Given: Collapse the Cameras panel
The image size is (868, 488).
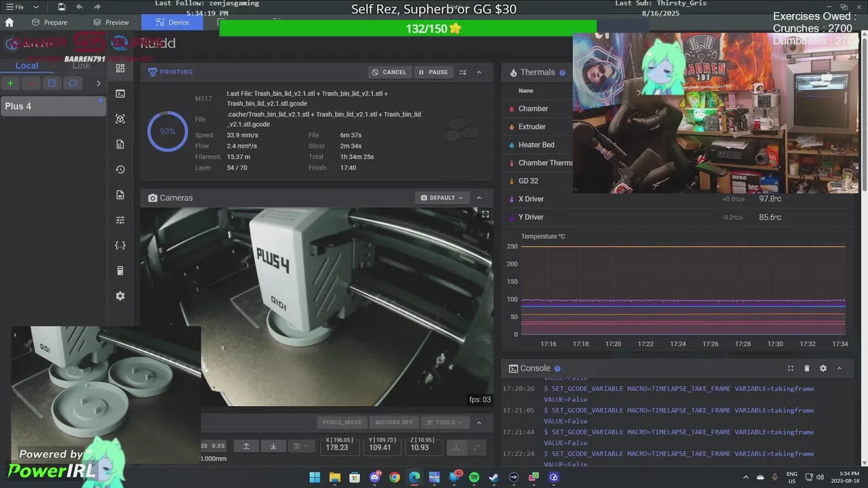Looking at the screenshot, I should (479, 198).
